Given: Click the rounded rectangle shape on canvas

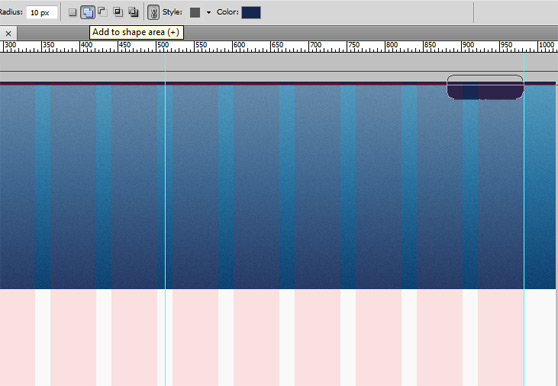Looking at the screenshot, I should [x=485, y=87].
